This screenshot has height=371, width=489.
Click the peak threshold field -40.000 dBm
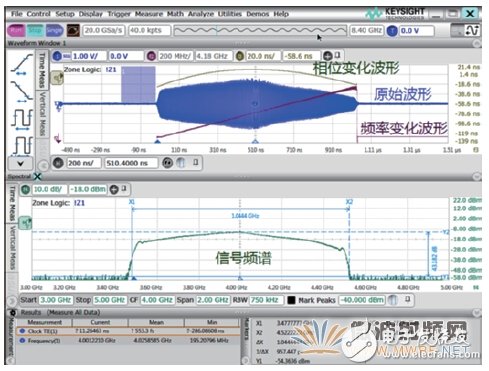362,300
